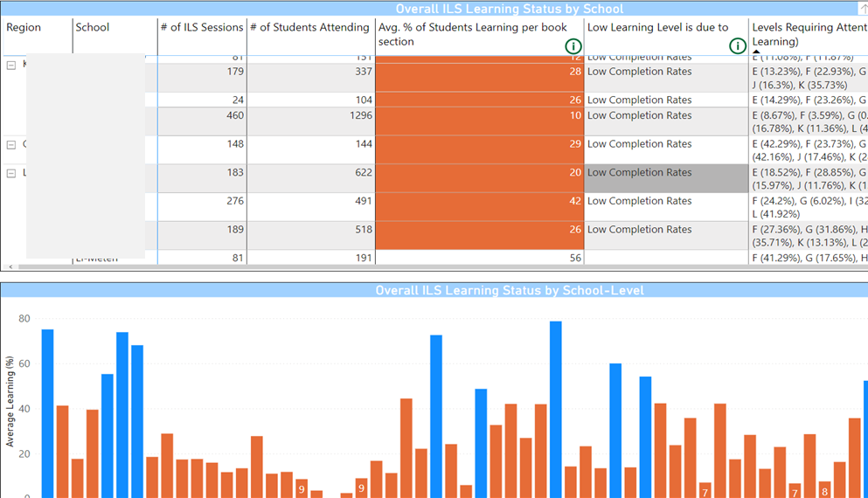Click Low Completion Rates in the 460 sessions row

(666, 121)
